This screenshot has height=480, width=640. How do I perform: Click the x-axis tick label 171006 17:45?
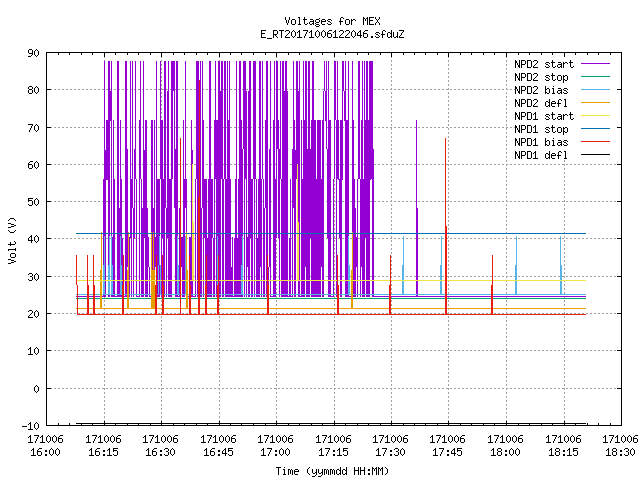[x=448, y=446]
